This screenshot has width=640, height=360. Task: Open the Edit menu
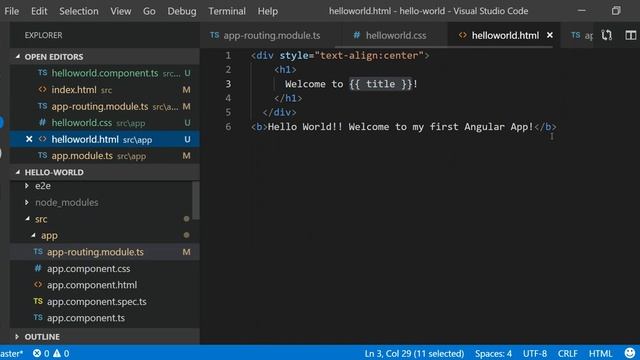tap(39, 11)
